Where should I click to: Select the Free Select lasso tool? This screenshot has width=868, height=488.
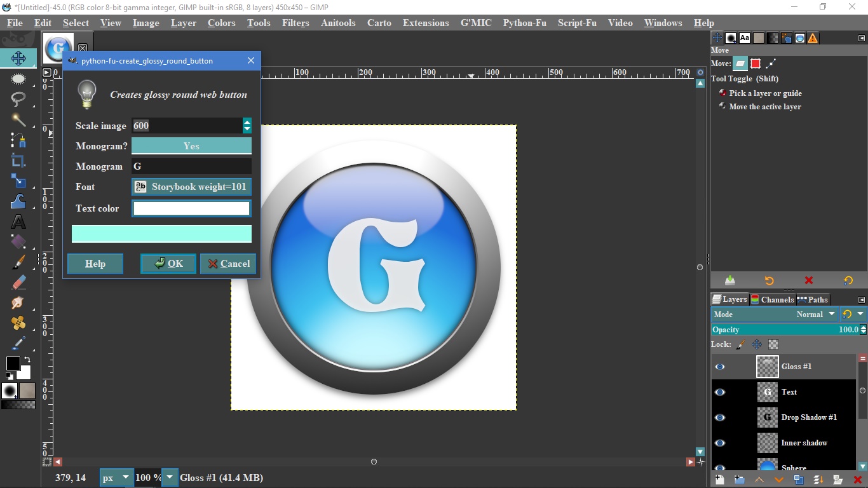[x=18, y=99]
